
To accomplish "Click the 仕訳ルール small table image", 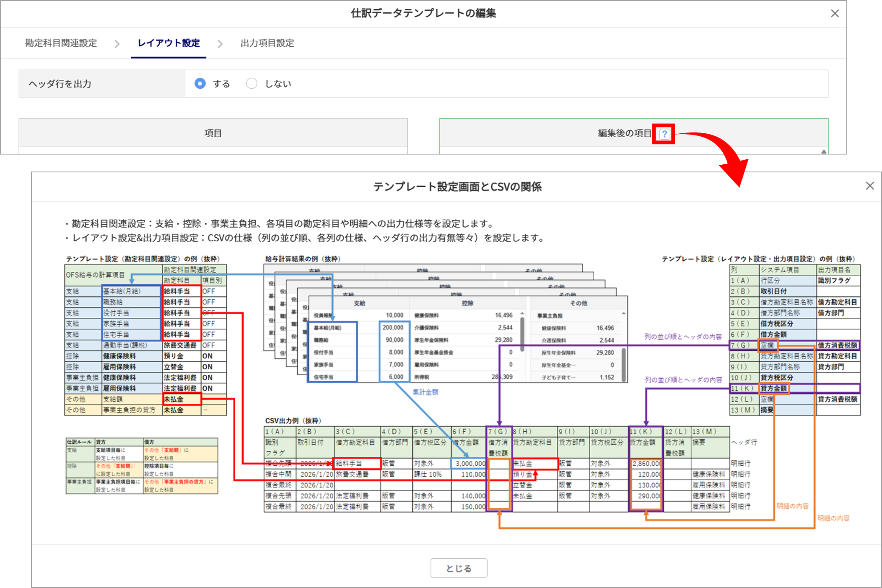I will click(x=142, y=466).
